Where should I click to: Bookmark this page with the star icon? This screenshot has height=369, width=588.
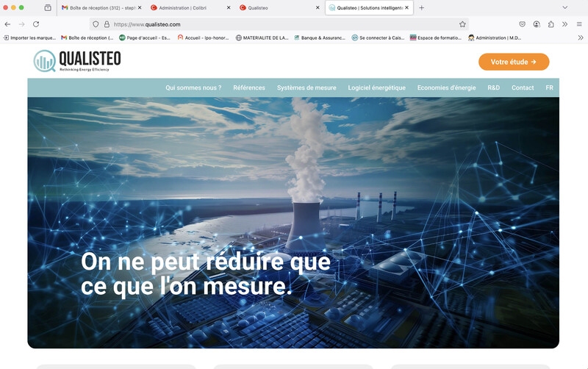[462, 24]
